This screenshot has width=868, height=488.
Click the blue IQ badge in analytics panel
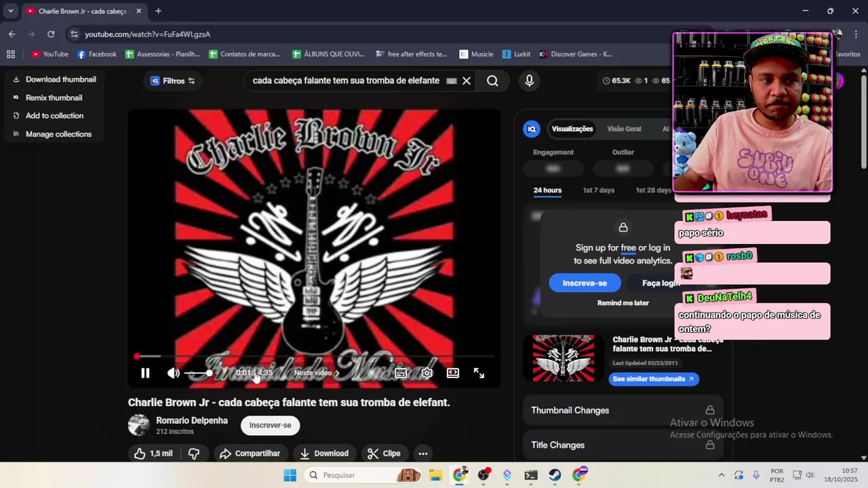[x=532, y=129]
